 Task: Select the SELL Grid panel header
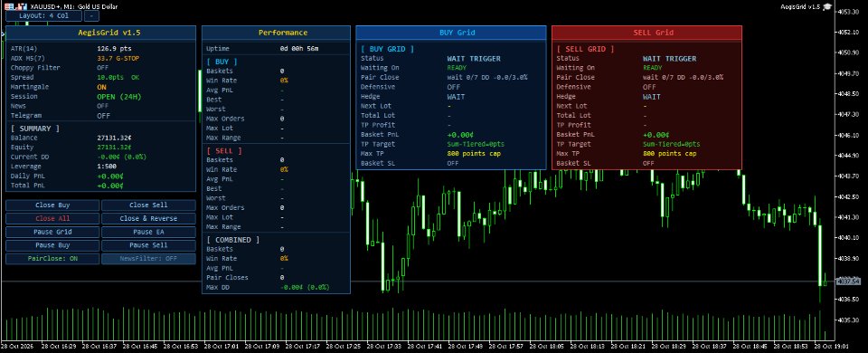pyautogui.click(x=647, y=33)
